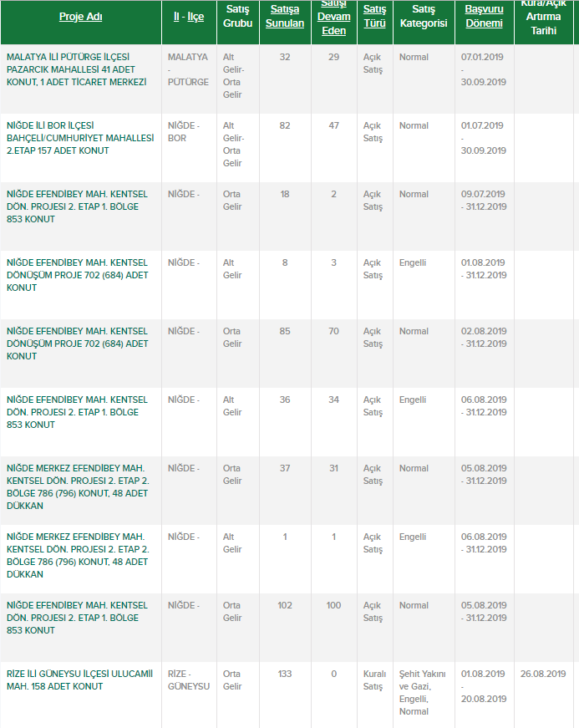The height and width of the screenshot is (728, 579).
Task: Click the Satışa Sunulan header link
Action: 285,17
